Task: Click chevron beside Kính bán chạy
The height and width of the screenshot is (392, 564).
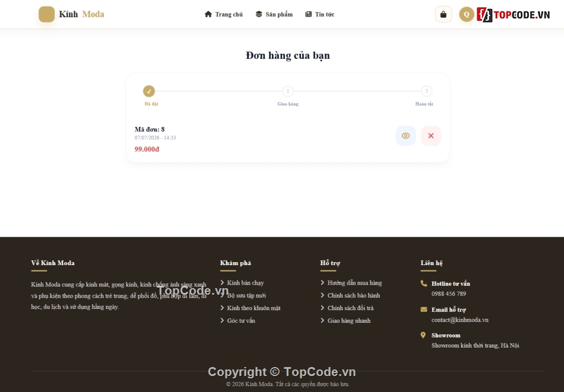Action: tap(222, 283)
